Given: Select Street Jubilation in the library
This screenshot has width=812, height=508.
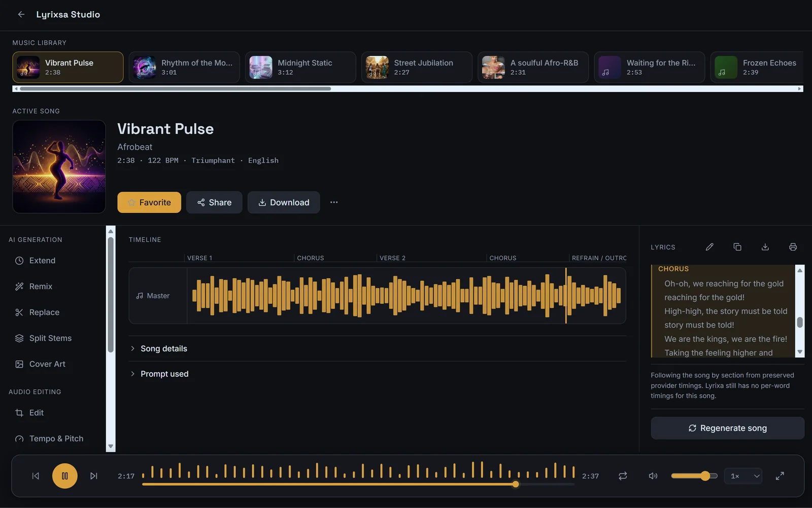Looking at the screenshot, I should 417,67.
